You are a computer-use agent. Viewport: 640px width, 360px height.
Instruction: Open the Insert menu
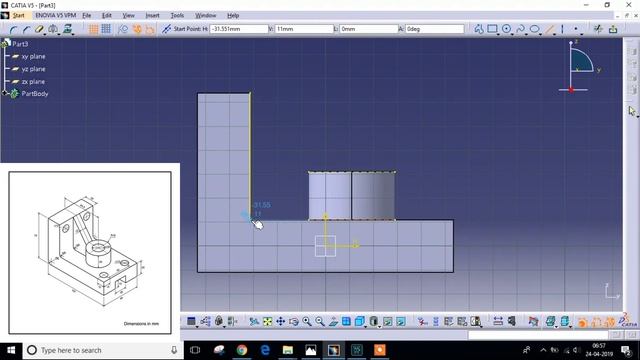pyautogui.click(x=152, y=16)
